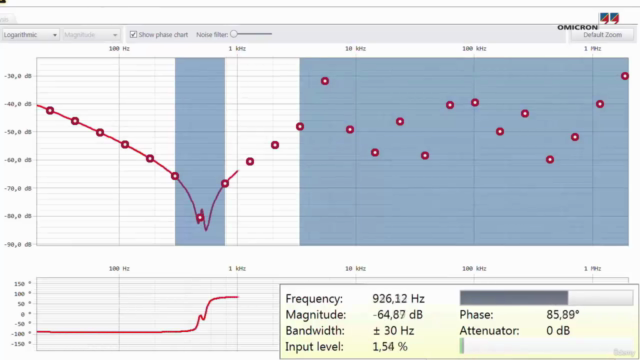Toggle the Show phase chart checkbox

pyautogui.click(x=133, y=35)
